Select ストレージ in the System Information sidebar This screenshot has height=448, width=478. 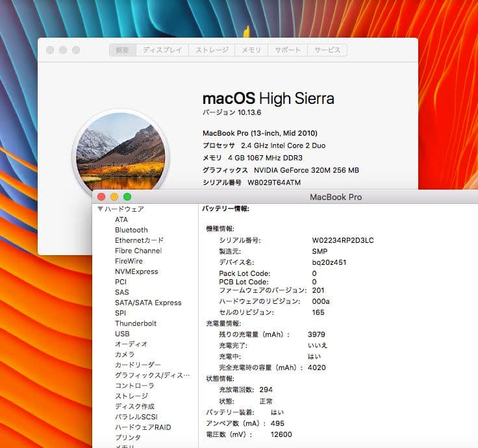131,396
